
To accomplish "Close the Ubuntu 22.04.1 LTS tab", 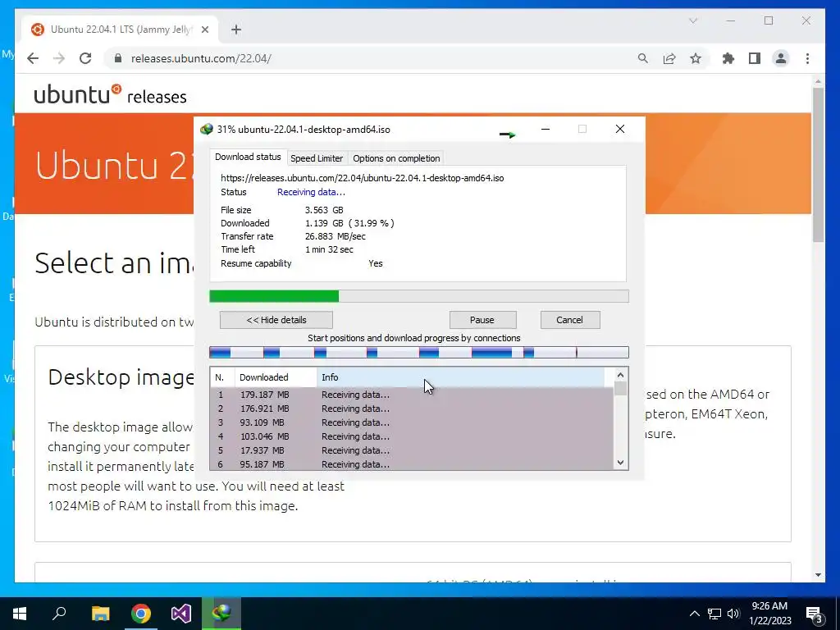I will pyautogui.click(x=204, y=30).
